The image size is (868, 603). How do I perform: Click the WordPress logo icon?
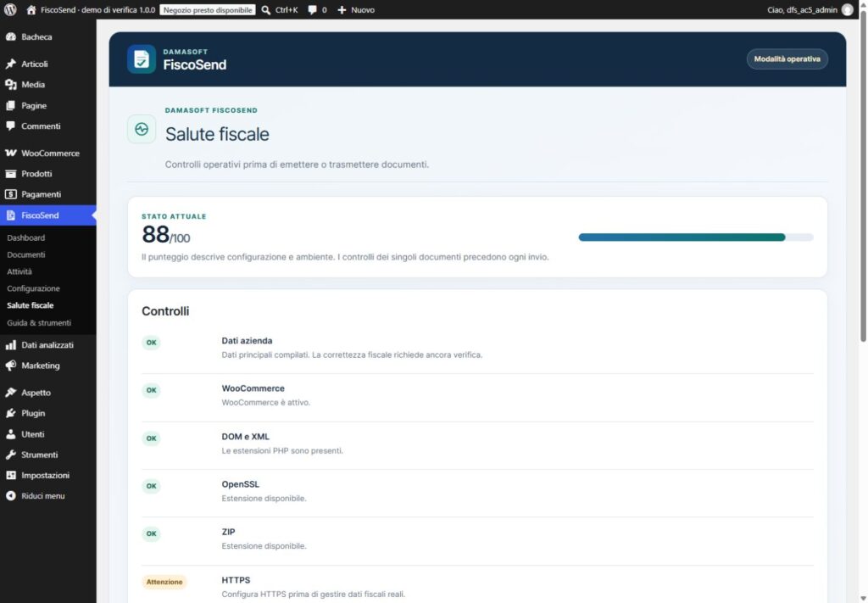click(10, 10)
